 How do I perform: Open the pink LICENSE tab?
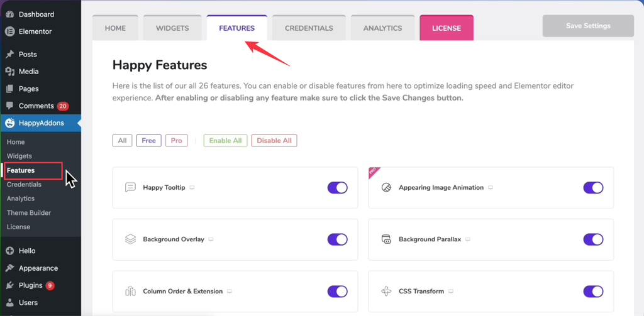(x=447, y=28)
